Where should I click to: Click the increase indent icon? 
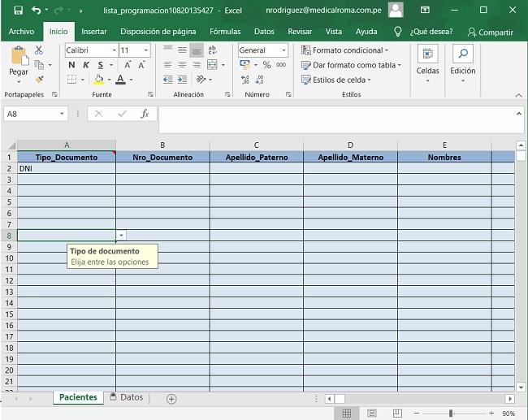(x=182, y=80)
